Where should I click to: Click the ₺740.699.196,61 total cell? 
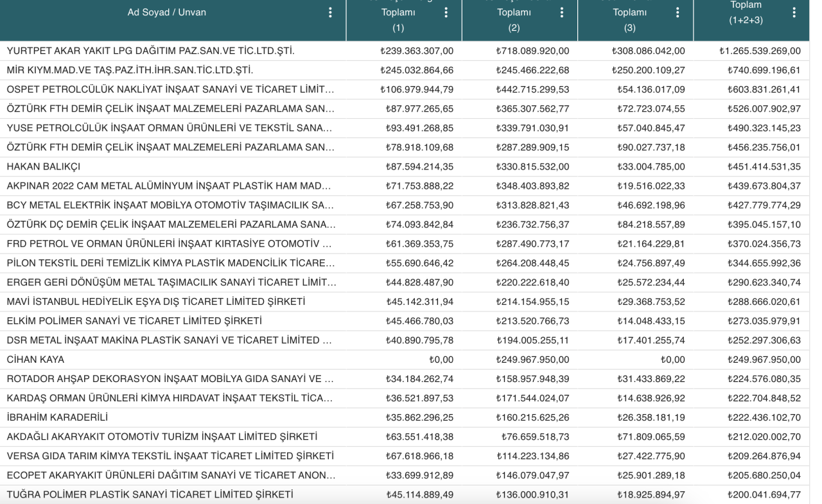pyautogui.click(x=764, y=69)
